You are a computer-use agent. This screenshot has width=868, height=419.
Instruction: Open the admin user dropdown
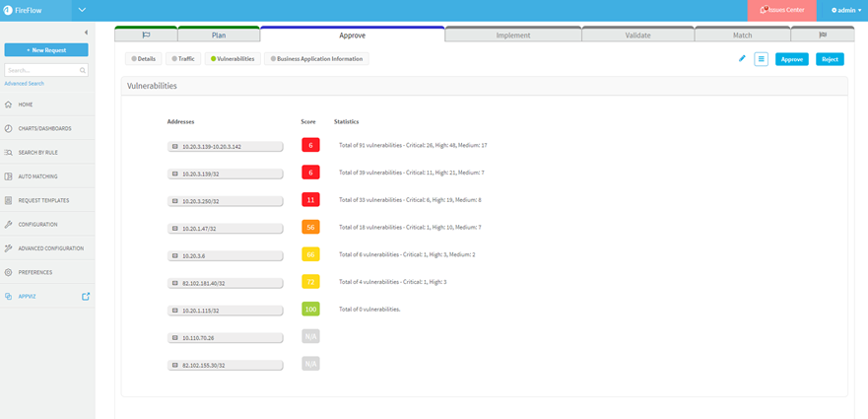846,10
